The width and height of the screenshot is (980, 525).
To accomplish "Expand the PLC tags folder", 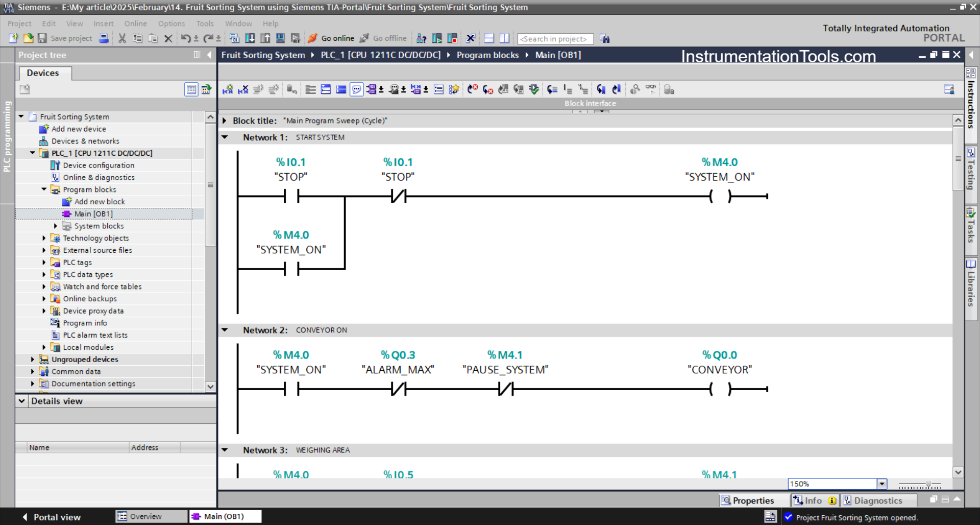I will pyautogui.click(x=44, y=262).
